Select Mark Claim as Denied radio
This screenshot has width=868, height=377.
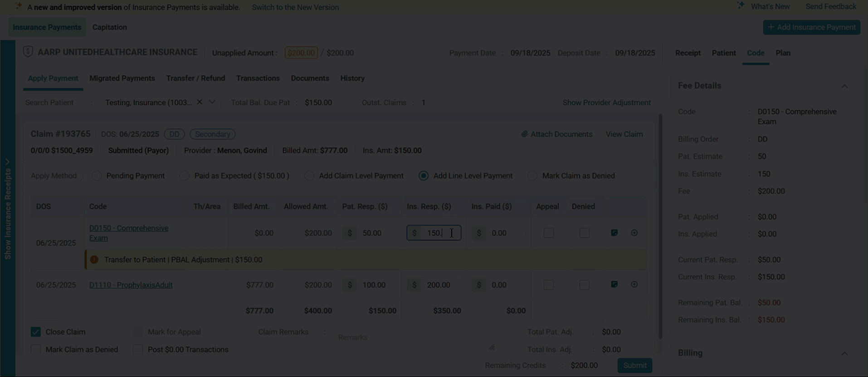click(532, 176)
